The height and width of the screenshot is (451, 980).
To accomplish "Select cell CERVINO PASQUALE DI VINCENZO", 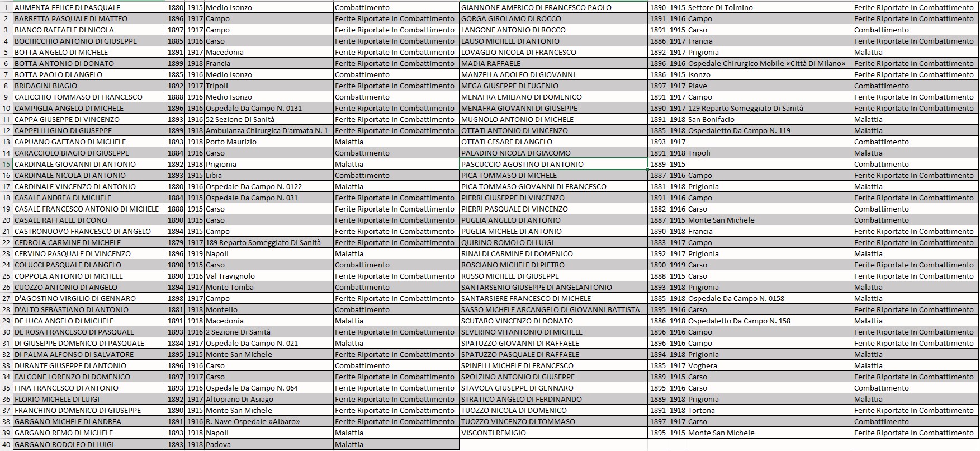I will (89, 253).
